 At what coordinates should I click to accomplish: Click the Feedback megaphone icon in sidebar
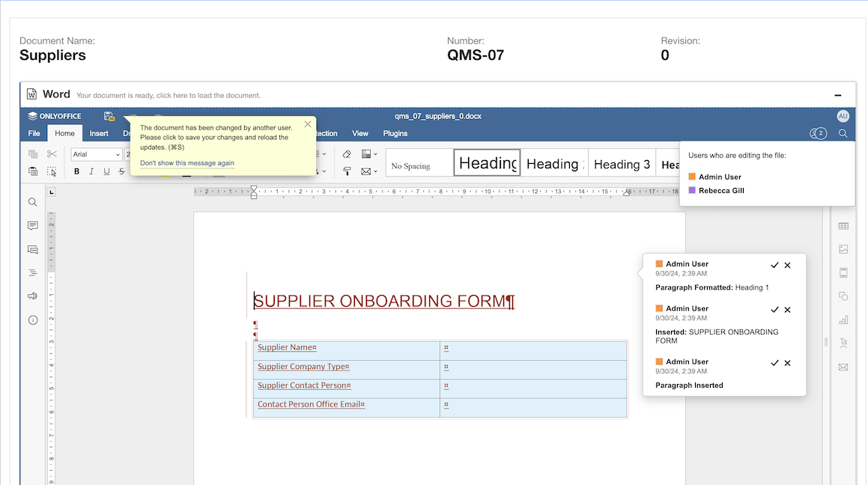coord(33,296)
